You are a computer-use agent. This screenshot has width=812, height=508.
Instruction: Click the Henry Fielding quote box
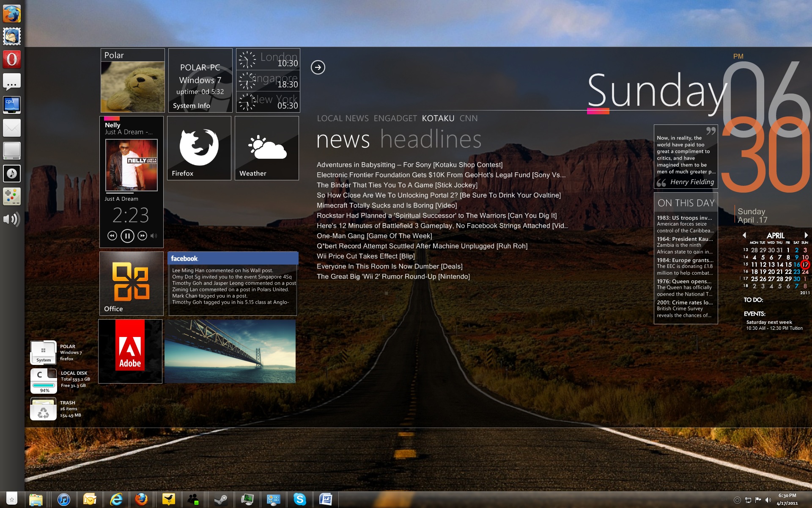pos(686,156)
